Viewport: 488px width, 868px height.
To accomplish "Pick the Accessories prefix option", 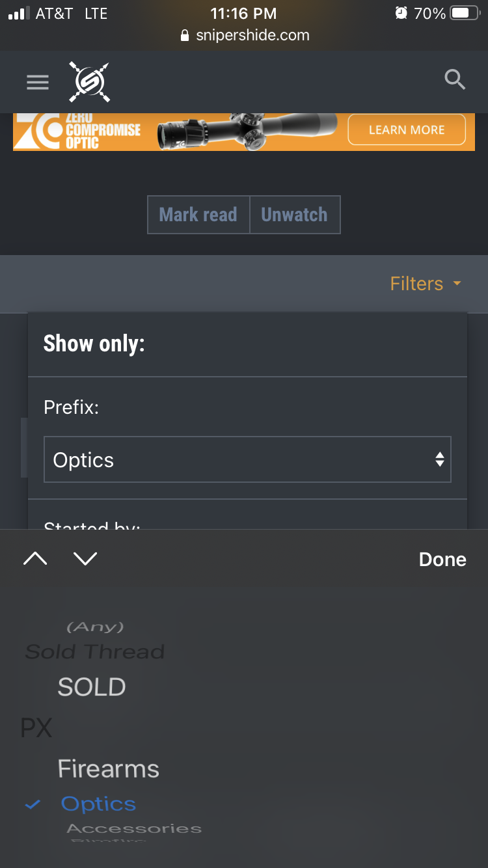I will [134, 828].
